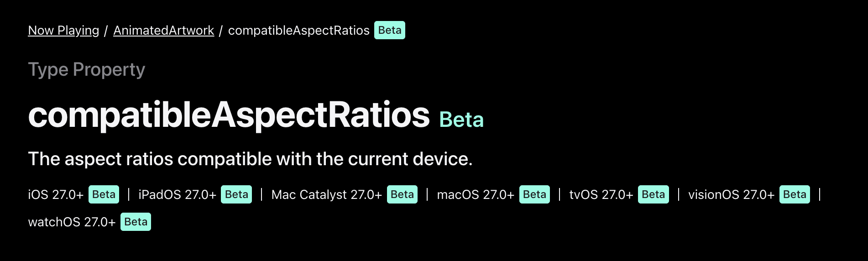Screen dimensions: 868x261
Task: Click the Beta badge next to watchOS 27.0+
Action: 136,222
